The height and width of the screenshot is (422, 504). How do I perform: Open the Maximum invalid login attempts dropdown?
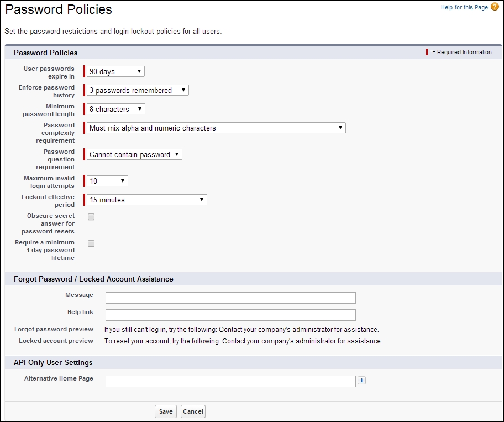[x=107, y=181]
